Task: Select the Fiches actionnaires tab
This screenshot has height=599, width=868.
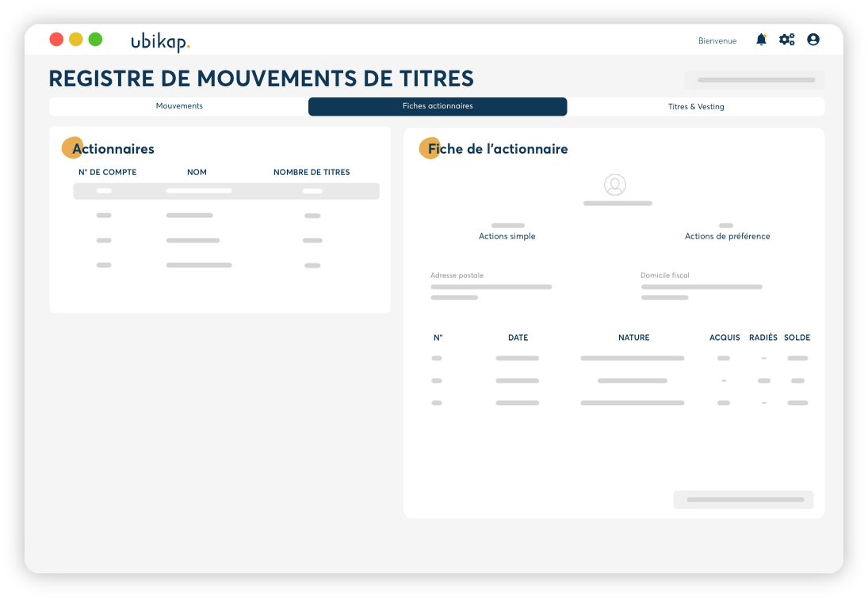Action: point(438,106)
